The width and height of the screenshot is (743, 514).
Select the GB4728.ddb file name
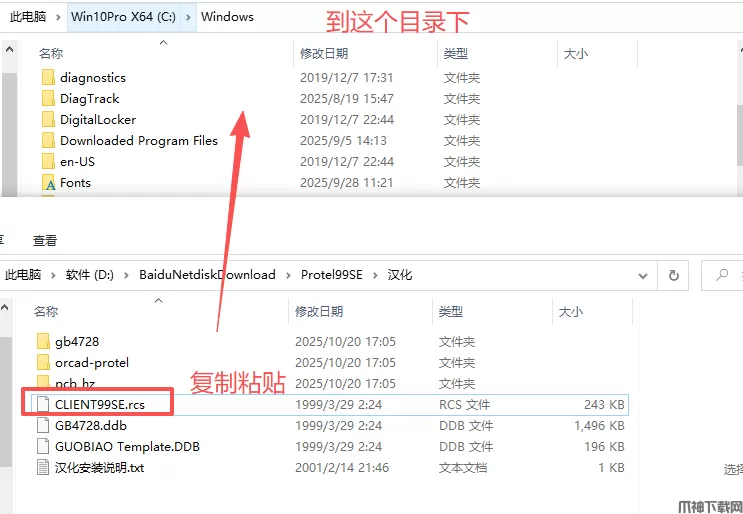point(91,425)
